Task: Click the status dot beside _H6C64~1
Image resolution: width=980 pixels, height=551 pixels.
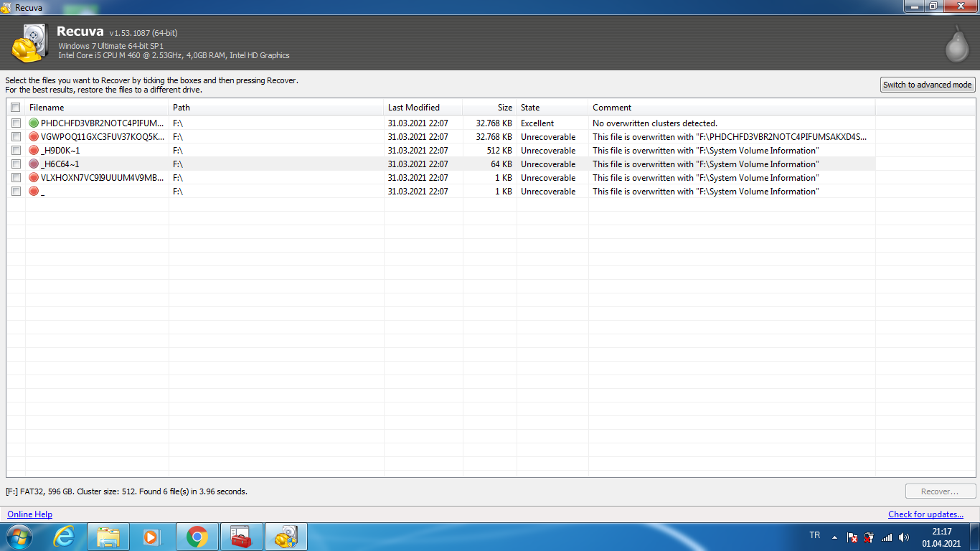Action: [x=34, y=164]
